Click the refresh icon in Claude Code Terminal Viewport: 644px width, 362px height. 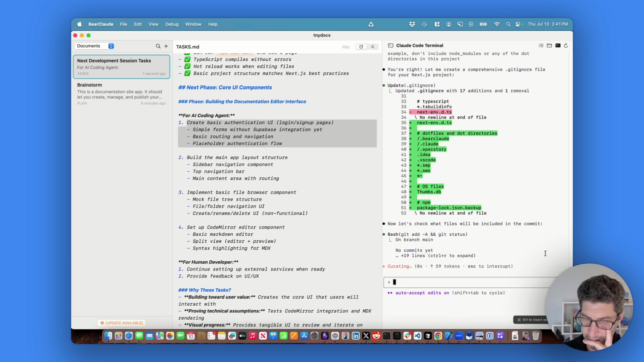coord(566,46)
